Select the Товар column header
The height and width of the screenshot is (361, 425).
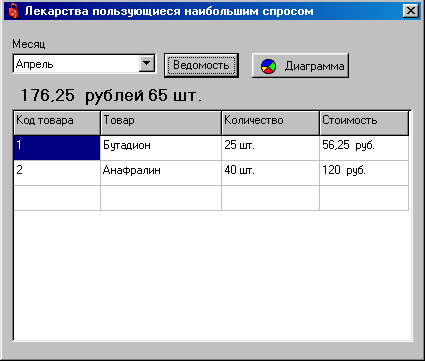[161, 123]
